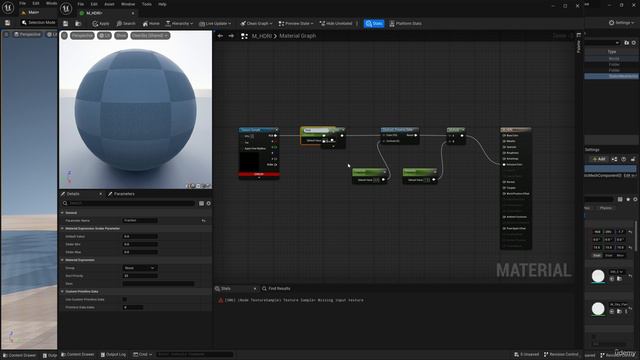Click the Apply button in toolbar
Screen dimensions: 640x360
(101, 24)
